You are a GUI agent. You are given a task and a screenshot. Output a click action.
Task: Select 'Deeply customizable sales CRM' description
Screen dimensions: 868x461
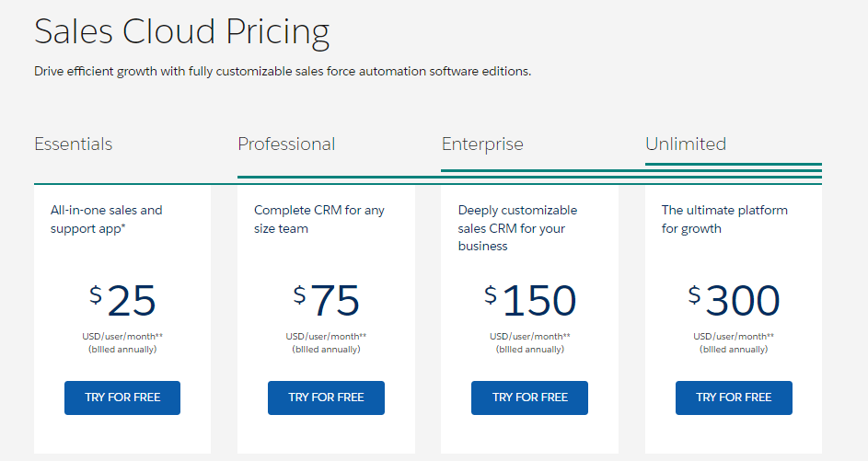point(517,228)
